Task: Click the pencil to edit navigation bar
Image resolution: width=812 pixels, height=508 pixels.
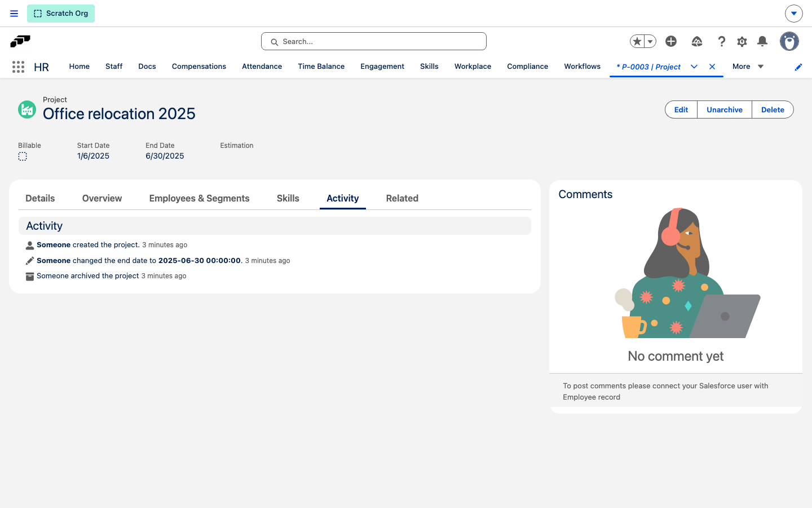Action: (x=798, y=67)
